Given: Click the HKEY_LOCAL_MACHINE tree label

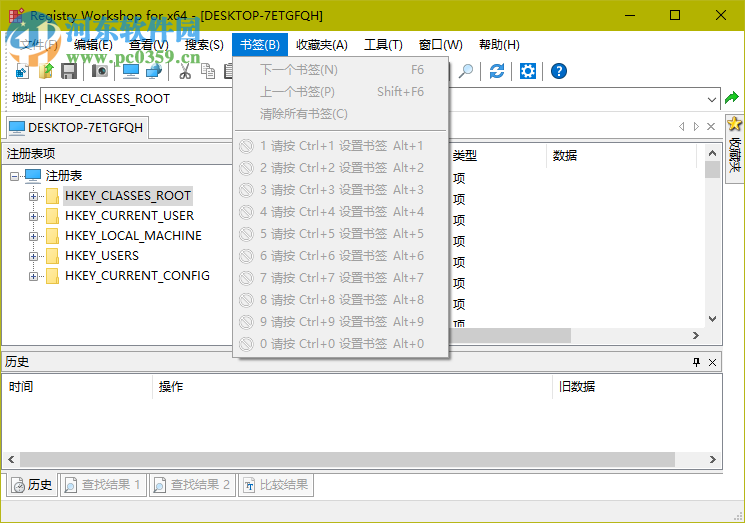Looking at the screenshot, I should coord(133,236).
